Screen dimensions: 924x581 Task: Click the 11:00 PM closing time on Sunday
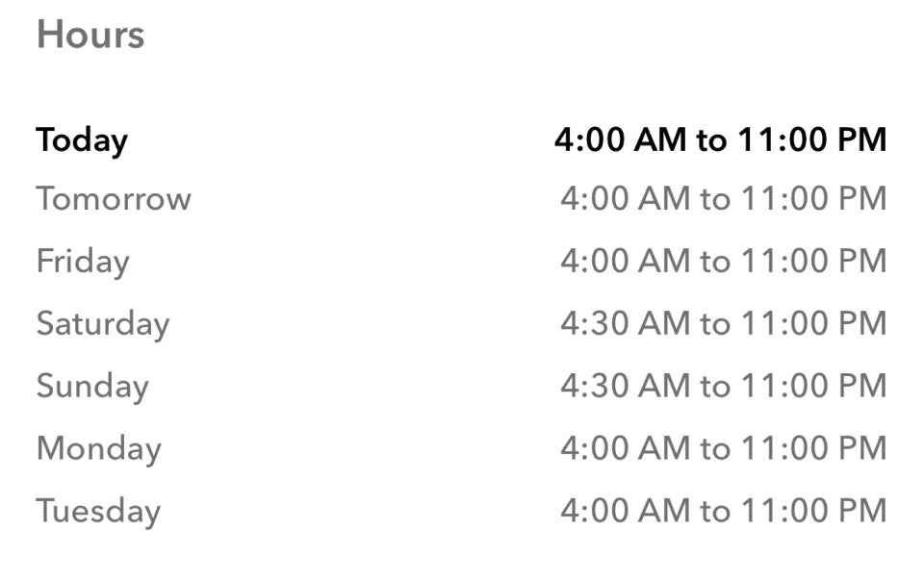[814, 386]
